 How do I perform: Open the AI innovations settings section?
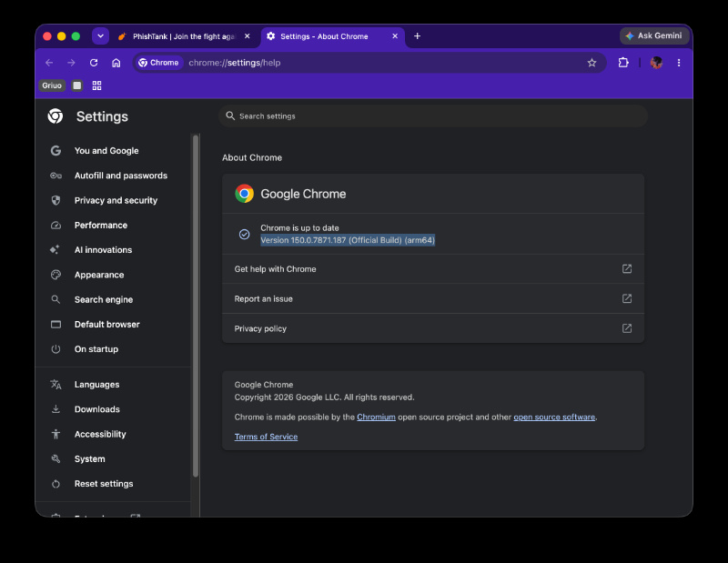click(103, 250)
